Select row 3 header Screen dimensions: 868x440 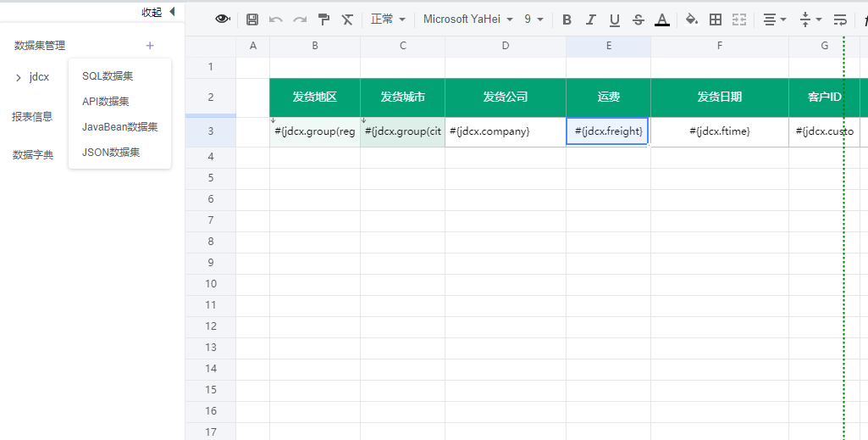coord(210,131)
